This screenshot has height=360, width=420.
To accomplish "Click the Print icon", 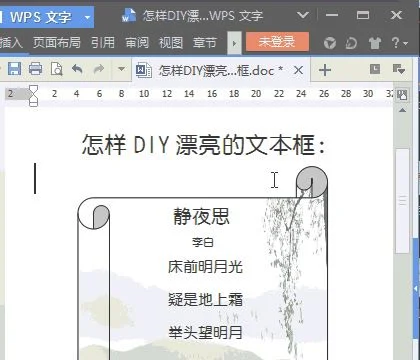I will [35, 69].
